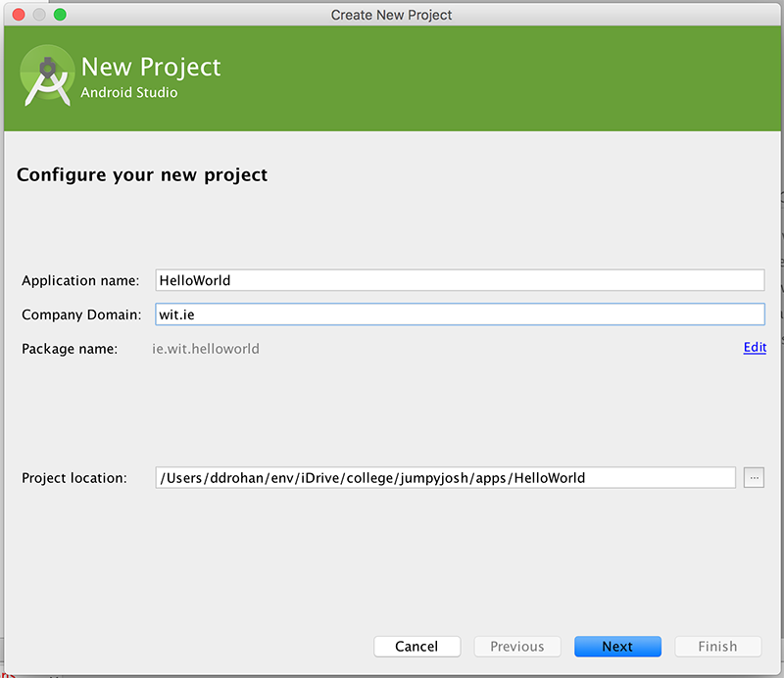Click the Create New Project title bar
Image resolution: width=784 pixels, height=678 pixels.
click(391, 15)
